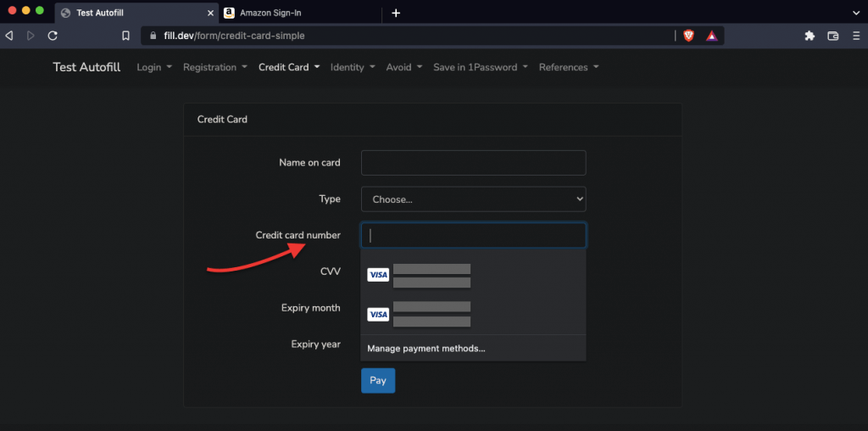Select the Test Autofill tab
868x431 pixels.
[x=136, y=13]
